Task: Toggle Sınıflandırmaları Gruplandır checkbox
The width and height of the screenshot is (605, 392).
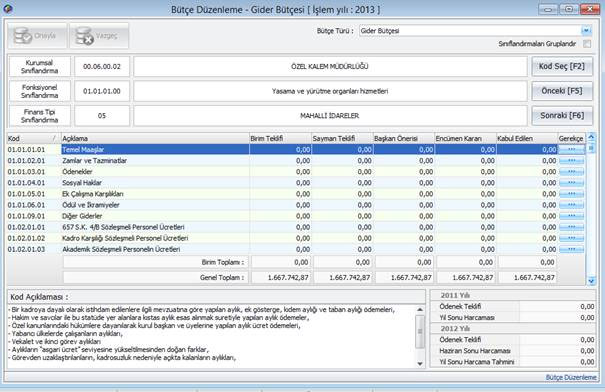Action: point(587,44)
